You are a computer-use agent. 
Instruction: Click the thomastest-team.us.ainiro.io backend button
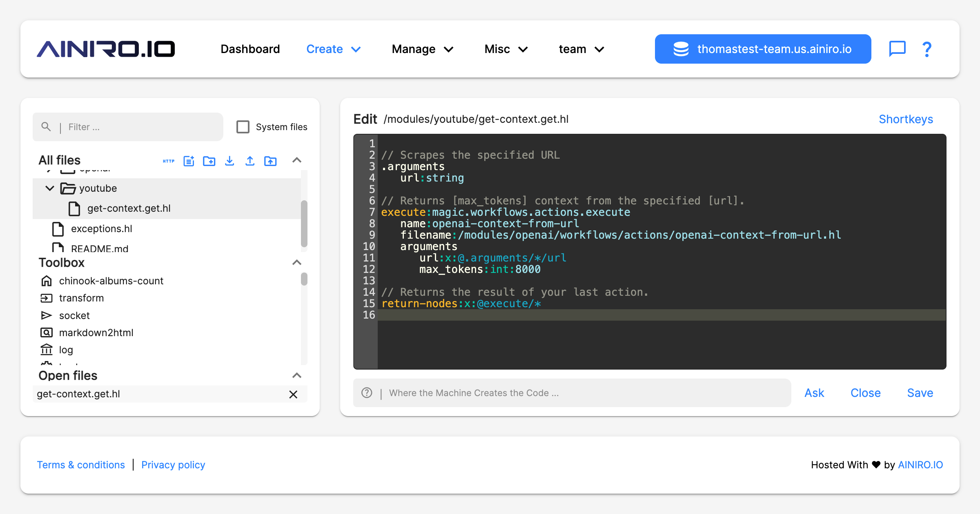point(763,49)
